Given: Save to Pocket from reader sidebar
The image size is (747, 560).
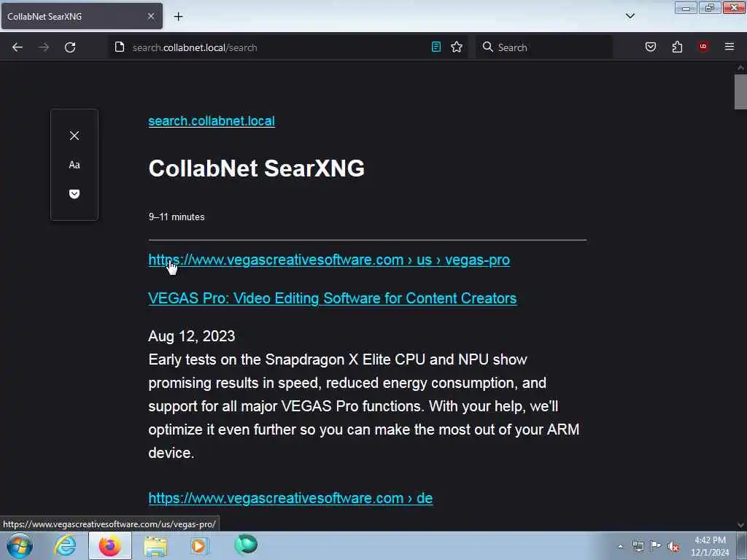Looking at the screenshot, I should (74, 194).
